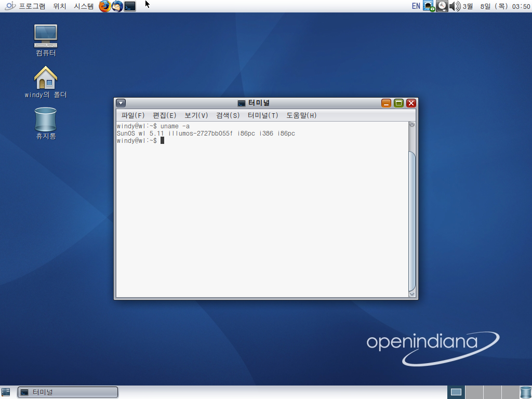Click the terminal vertical scrollbar thumb
Viewport: 532px width, 399px height.
click(x=412, y=221)
